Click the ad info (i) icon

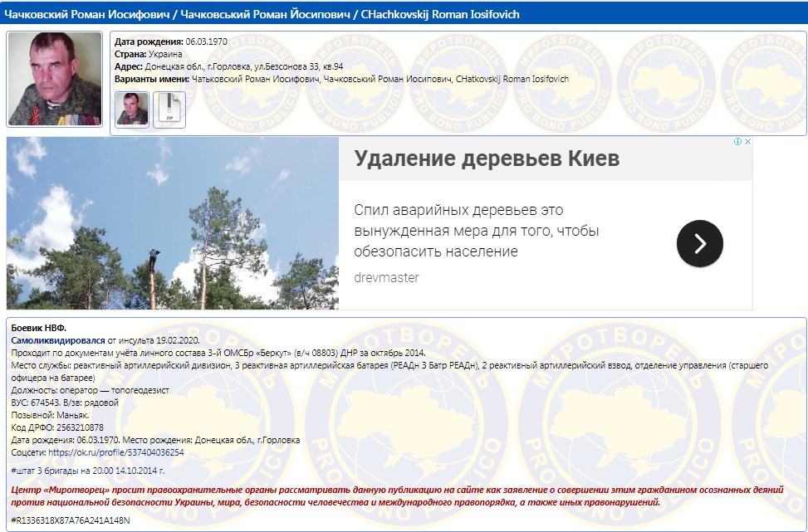click(x=737, y=142)
